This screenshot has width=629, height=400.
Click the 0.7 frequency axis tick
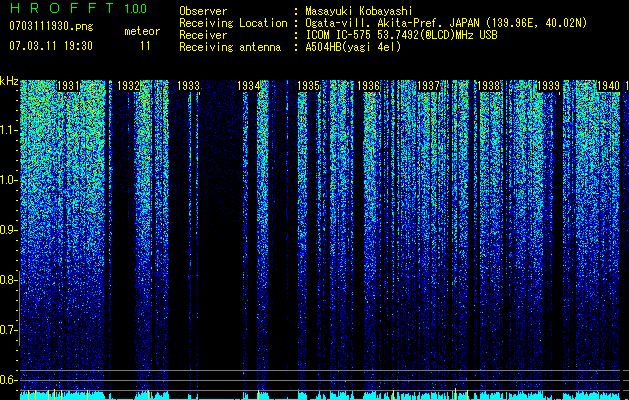[x=9, y=330]
